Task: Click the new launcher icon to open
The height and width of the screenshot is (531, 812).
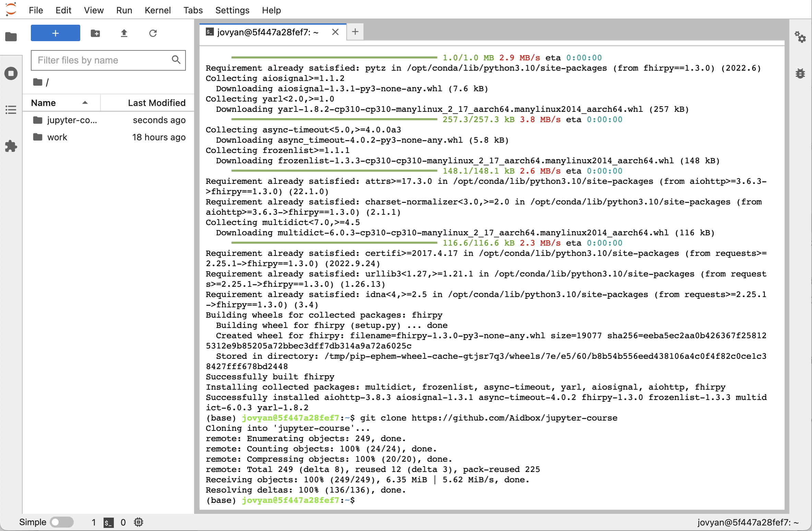Action: click(x=56, y=33)
